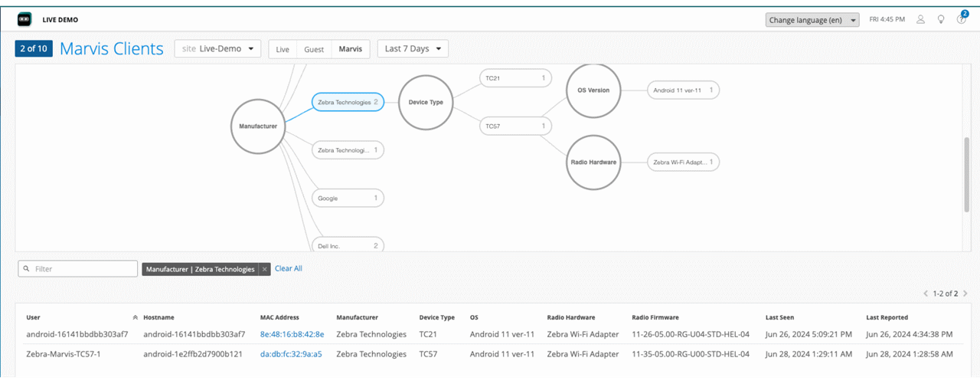Select the Manufacturer circle node
This screenshot has width=980, height=384.
258,126
